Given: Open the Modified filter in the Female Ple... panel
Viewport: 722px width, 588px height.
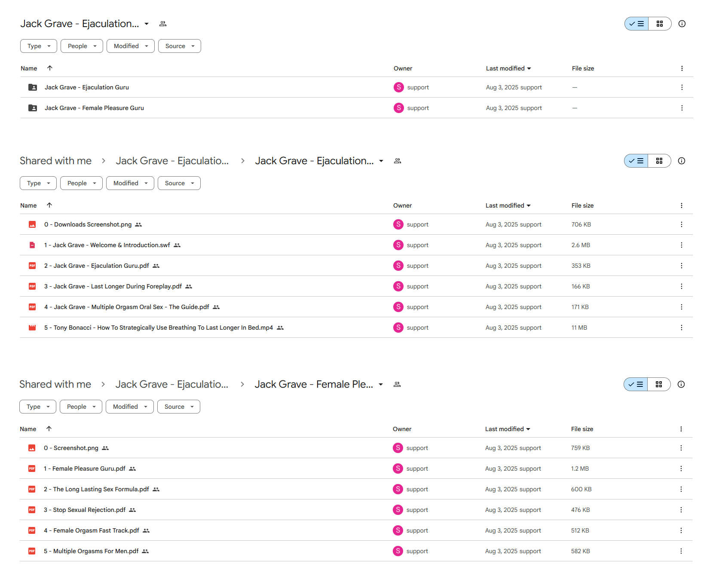Looking at the screenshot, I should tap(130, 407).
